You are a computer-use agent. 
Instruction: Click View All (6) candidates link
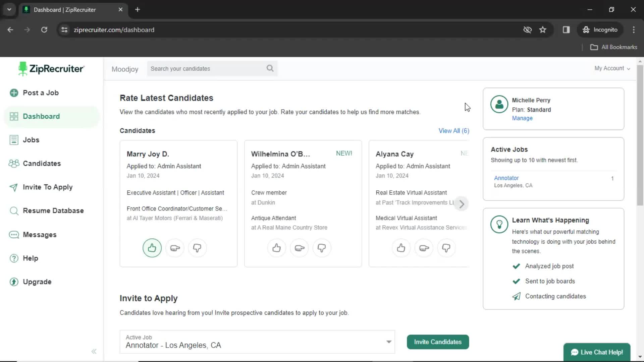pos(454,131)
